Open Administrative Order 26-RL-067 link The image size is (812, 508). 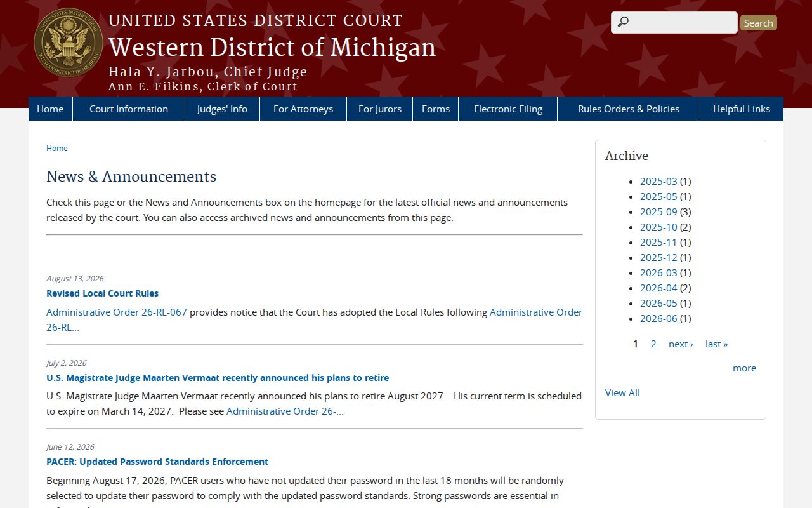117,312
